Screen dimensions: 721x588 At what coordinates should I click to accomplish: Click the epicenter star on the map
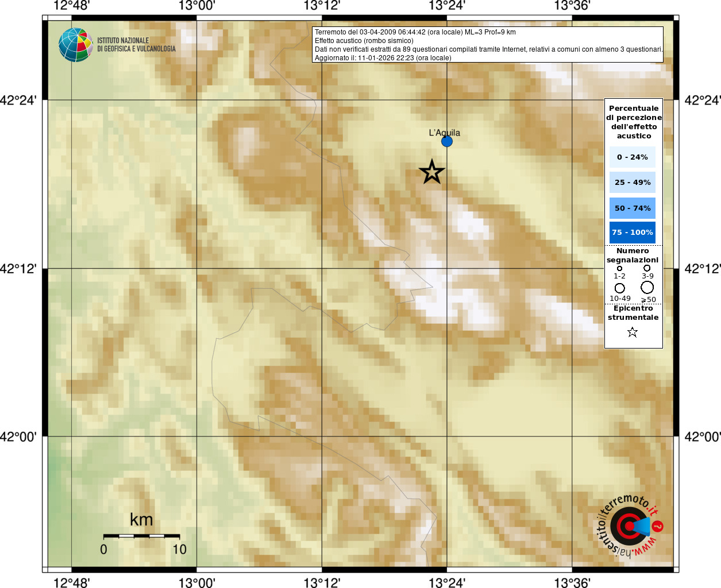pyautogui.click(x=432, y=172)
